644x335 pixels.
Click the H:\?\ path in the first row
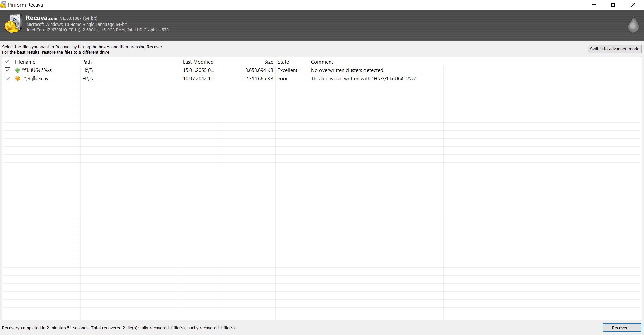88,70
